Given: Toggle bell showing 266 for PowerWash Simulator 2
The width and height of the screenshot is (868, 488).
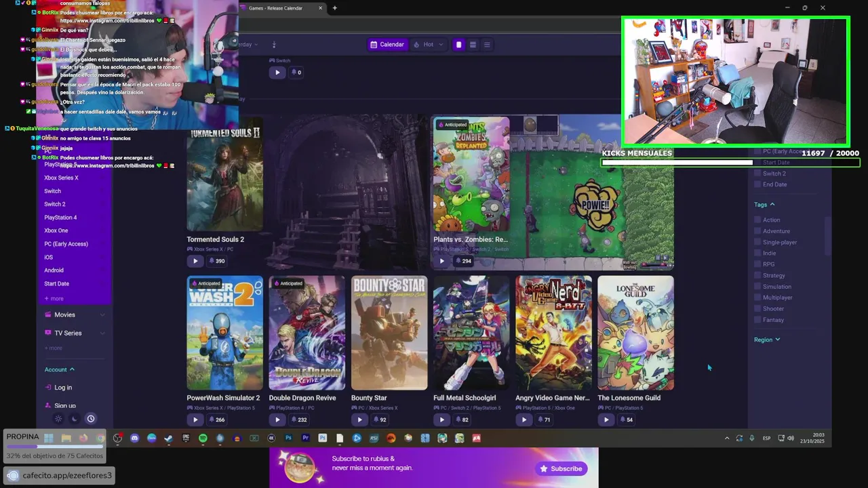Looking at the screenshot, I should coord(217,420).
